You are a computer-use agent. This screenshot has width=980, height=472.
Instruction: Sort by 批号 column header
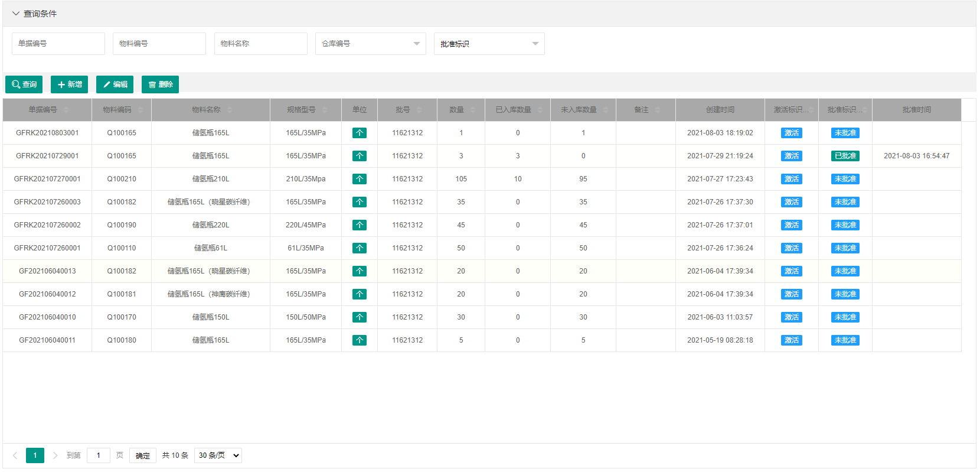[407, 110]
